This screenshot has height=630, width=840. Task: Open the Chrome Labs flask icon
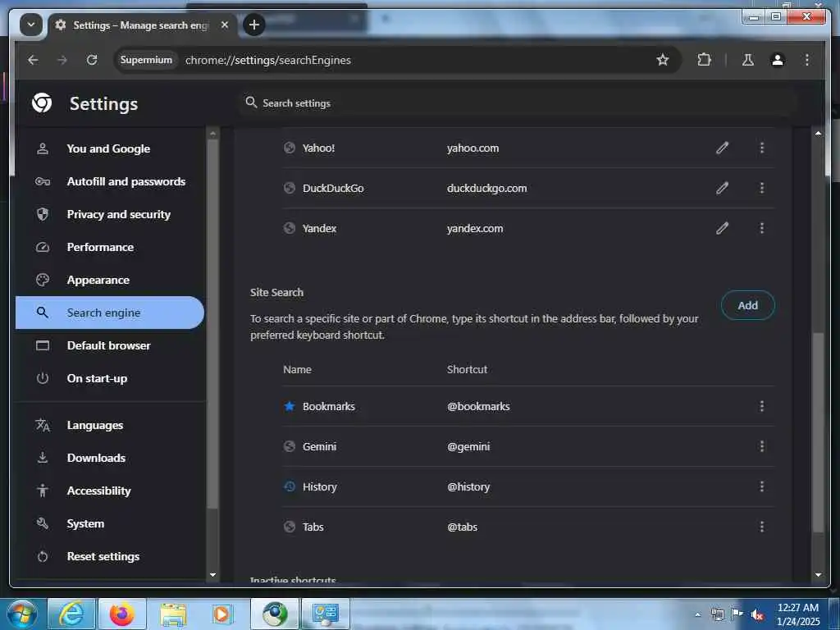748,60
